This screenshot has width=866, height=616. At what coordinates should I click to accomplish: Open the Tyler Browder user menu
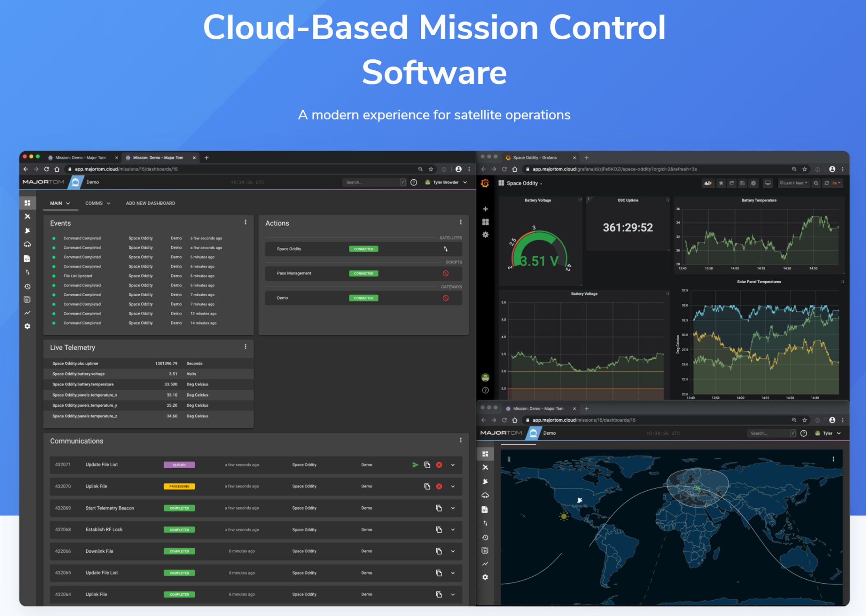pyautogui.click(x=446, y=183)
